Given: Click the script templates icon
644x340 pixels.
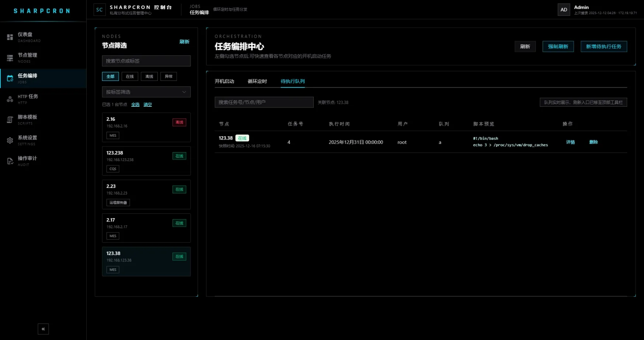Looking at the screenshot, I should (10, 120).
